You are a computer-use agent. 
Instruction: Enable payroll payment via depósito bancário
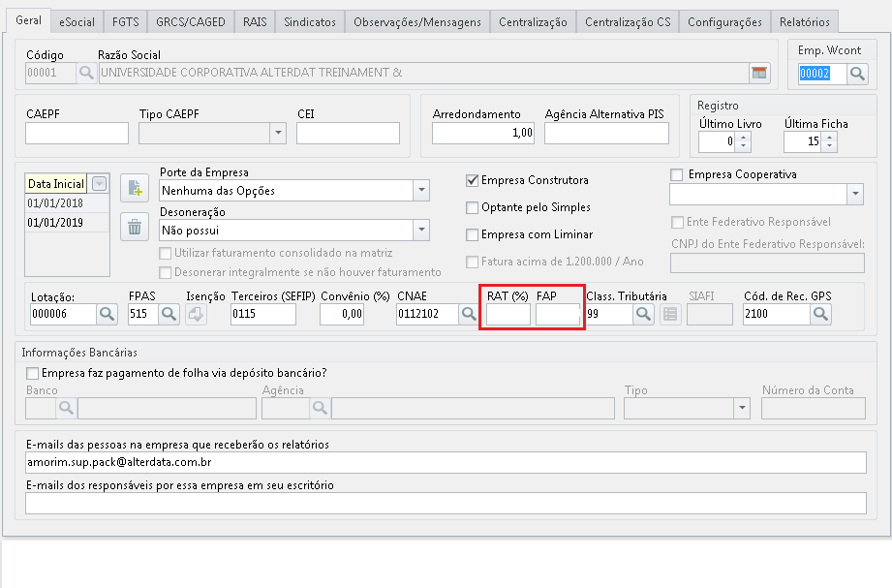click(32, 373)
